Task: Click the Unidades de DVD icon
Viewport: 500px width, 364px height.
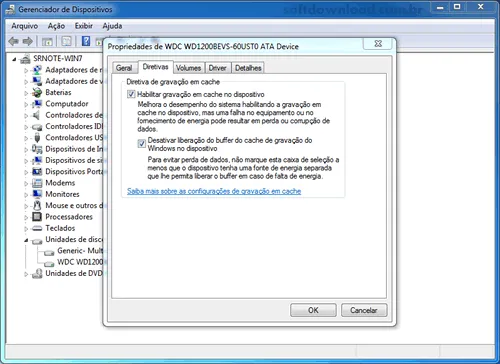Action: point(37,273)
